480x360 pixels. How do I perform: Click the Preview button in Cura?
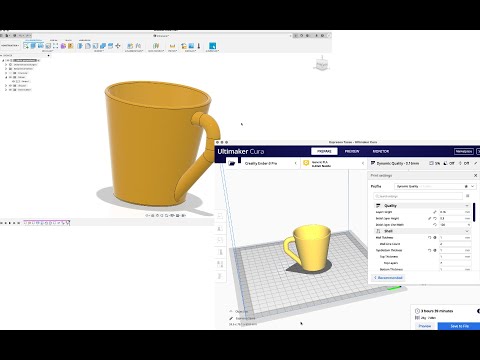click(425, 326)
